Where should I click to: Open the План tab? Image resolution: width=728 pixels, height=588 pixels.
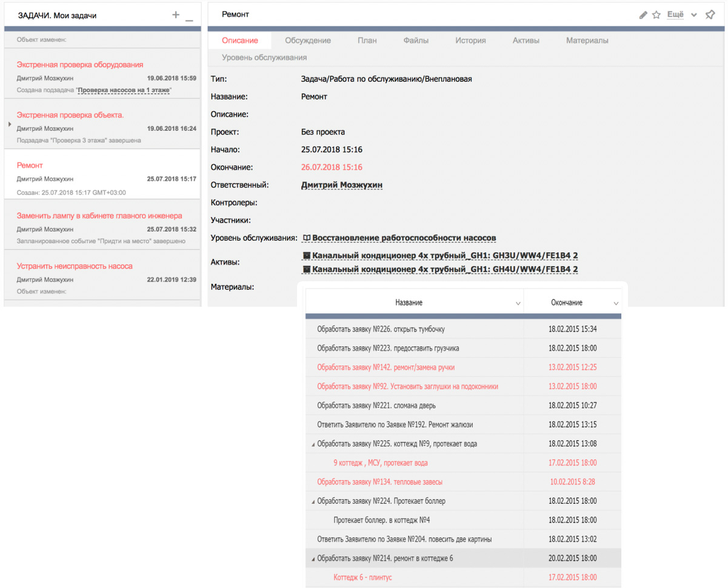367,41
